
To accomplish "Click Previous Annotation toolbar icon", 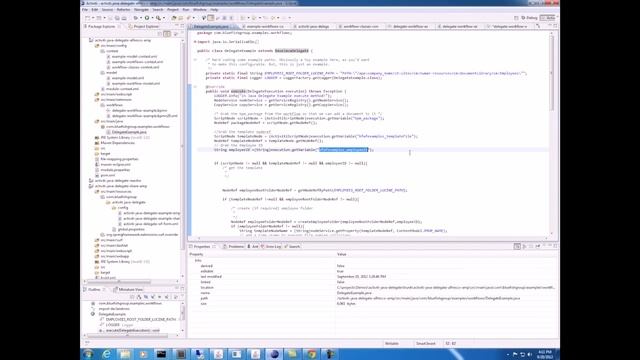I will pos(253,18).
